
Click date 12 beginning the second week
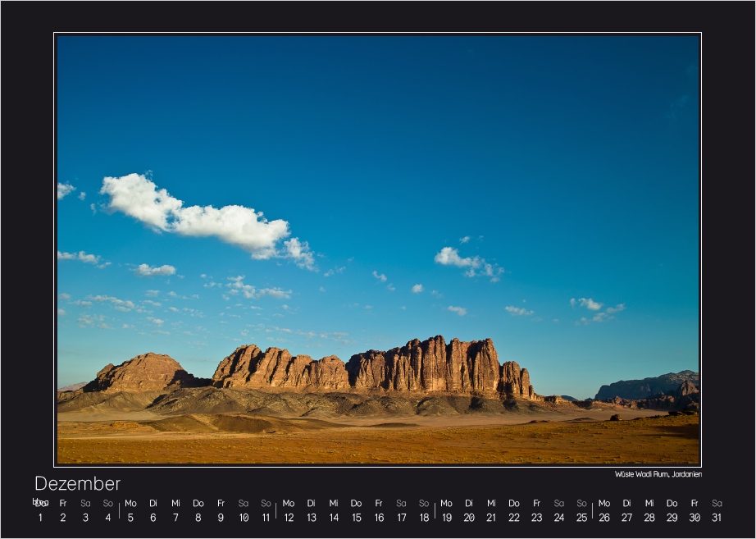288,518
